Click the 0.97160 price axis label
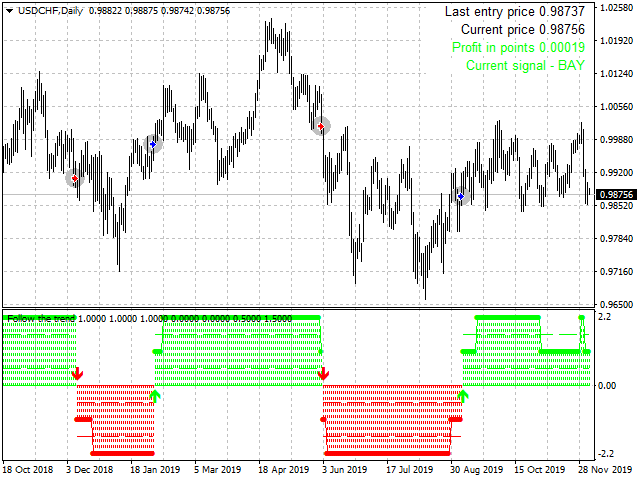 point(616,271)
